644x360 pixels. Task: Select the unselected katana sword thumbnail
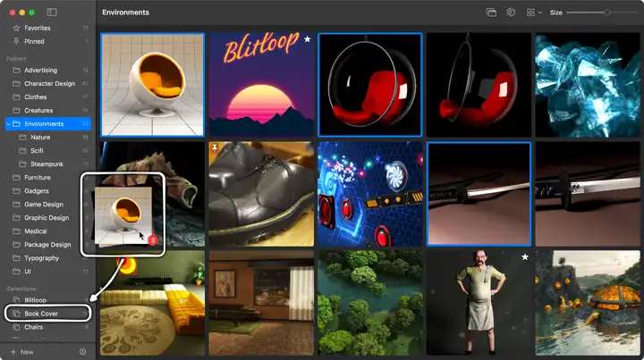[x=588, y=194]
